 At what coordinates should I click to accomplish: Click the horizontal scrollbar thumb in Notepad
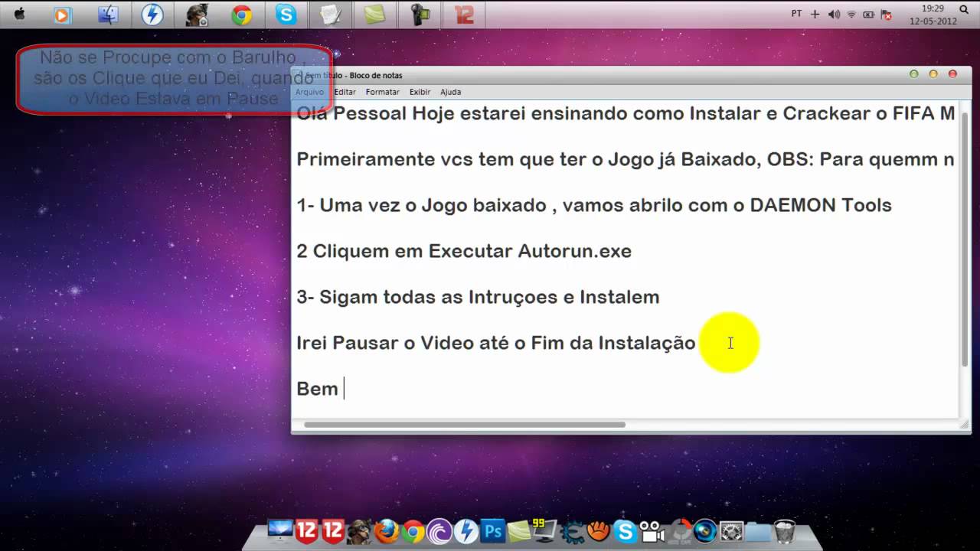coord(465,425)
